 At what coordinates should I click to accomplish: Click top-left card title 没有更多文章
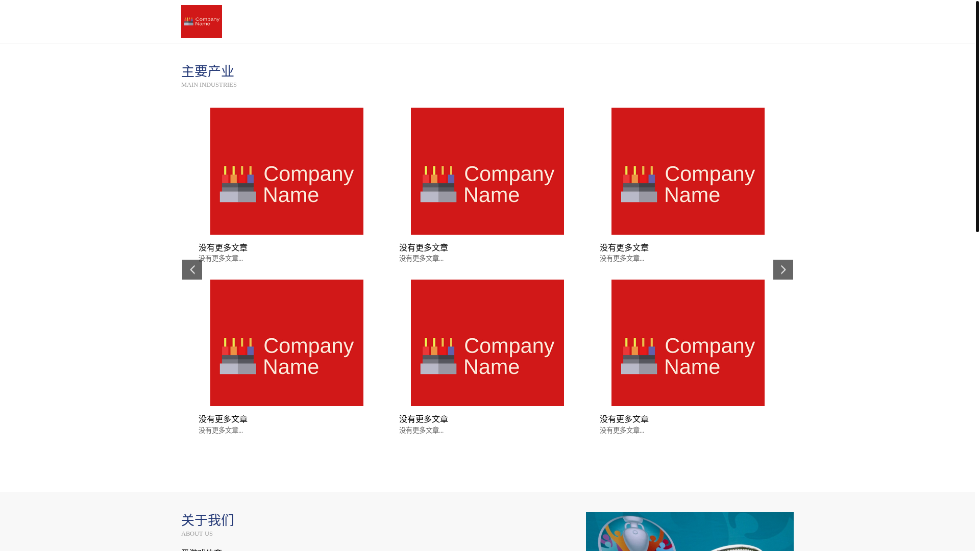tap(223, 247)
